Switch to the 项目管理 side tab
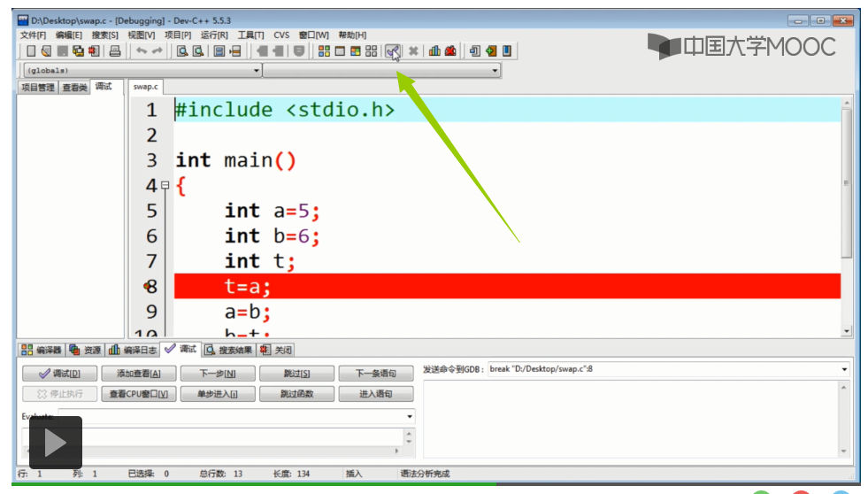This screenshot has width=868, height=494. (38, 88)
